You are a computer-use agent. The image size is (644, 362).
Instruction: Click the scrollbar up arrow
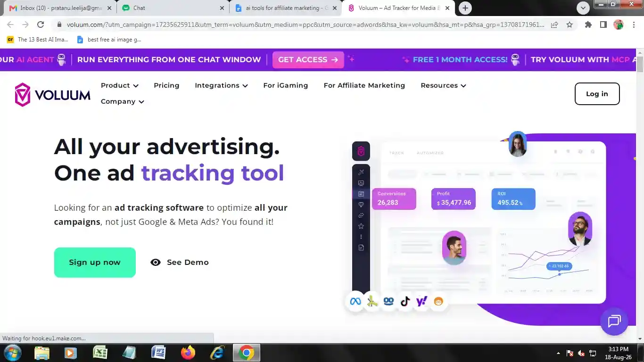640,53
